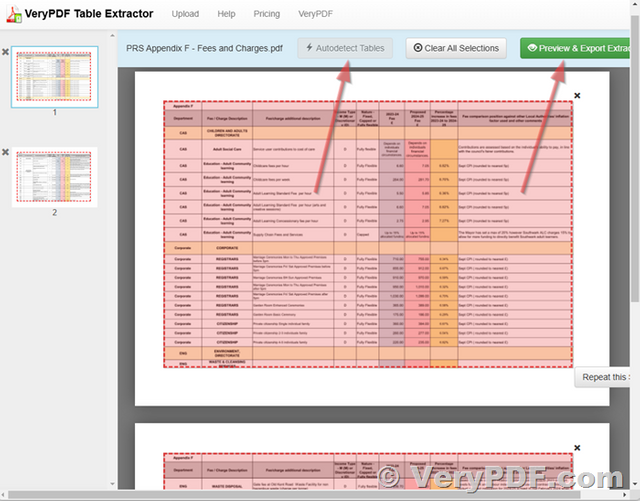Image resolution: width=640 pixels, height=501 pixels.
Task: Click the Clear All Selections button
Action: [x=456, y=48]
